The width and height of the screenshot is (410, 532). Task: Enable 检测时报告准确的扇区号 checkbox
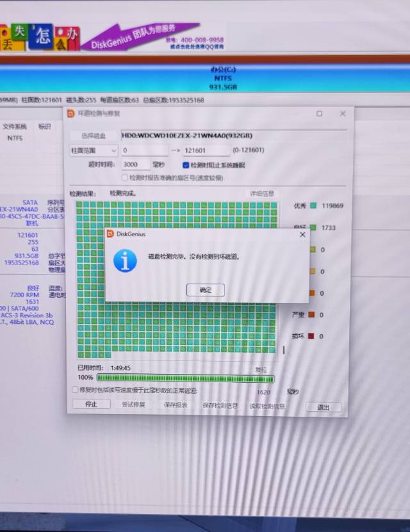[x=125, y=177]
